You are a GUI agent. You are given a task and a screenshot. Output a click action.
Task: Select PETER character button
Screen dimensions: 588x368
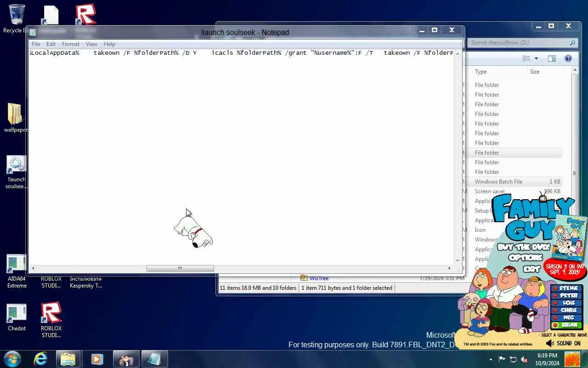tap(566, 296)
